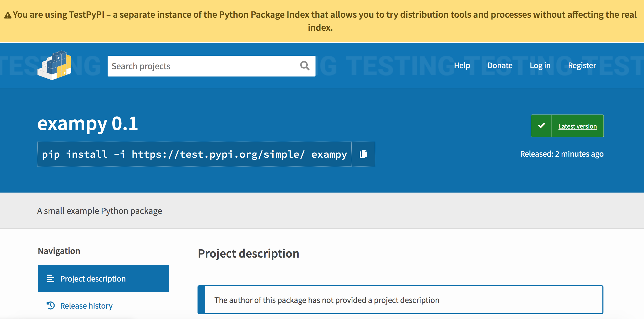Click the Release history clock icon
Screen dimensions: 644x319
(51, 305)
